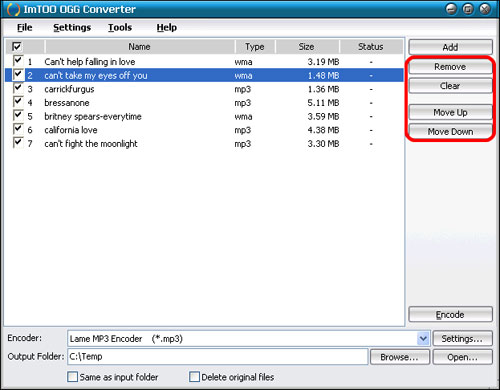The image size is (500, 390).
Task: Maximize the ImTOO OGG Converter window
Action: tap(468, 9)
